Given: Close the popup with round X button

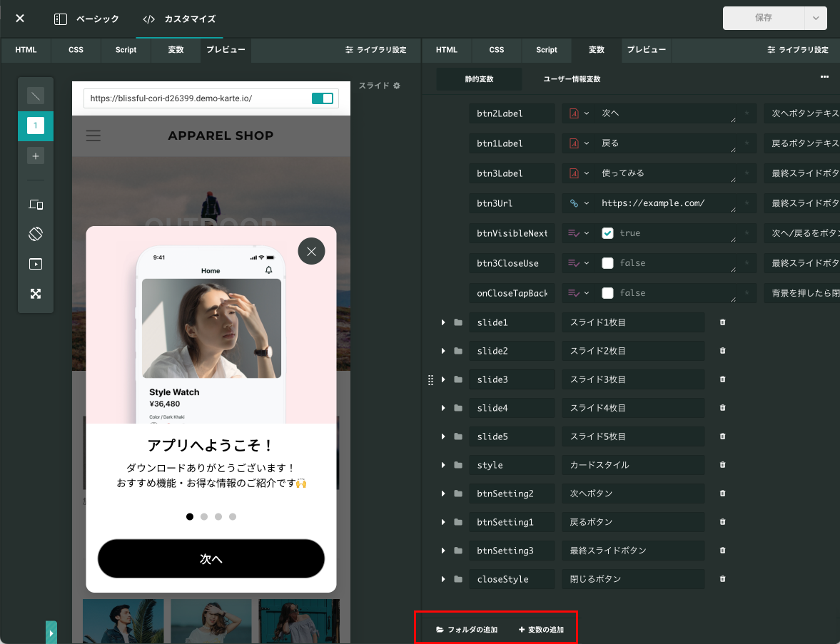Looking at the screenshot, I should click(311, 251).
